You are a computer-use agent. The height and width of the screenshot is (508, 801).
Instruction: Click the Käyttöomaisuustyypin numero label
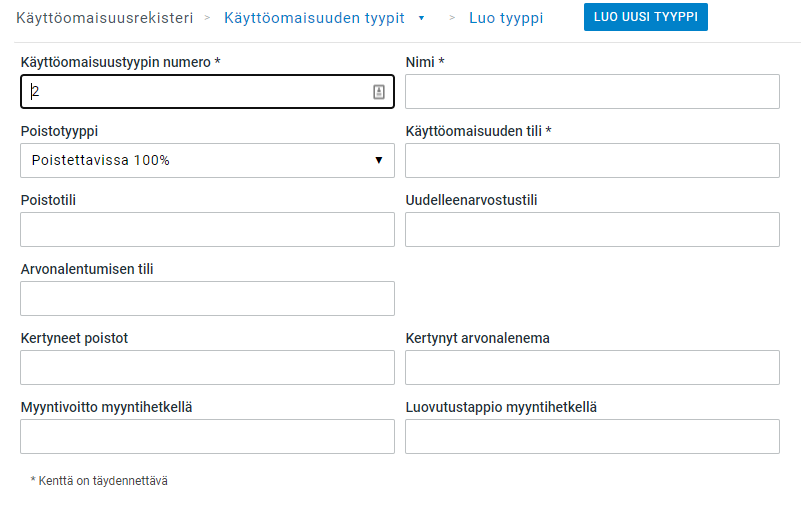pyautogui.click(x=120, y=62)
